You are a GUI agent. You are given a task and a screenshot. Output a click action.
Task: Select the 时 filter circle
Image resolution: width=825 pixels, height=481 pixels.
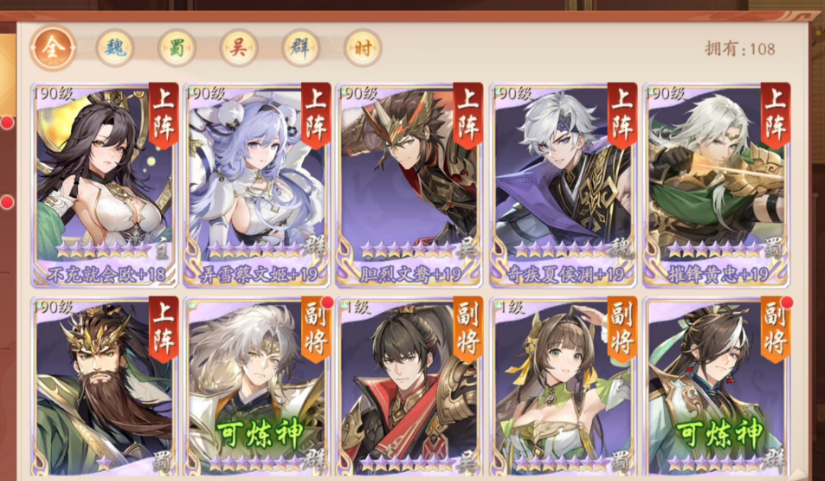pyautogui.click(x=363, y=48)
